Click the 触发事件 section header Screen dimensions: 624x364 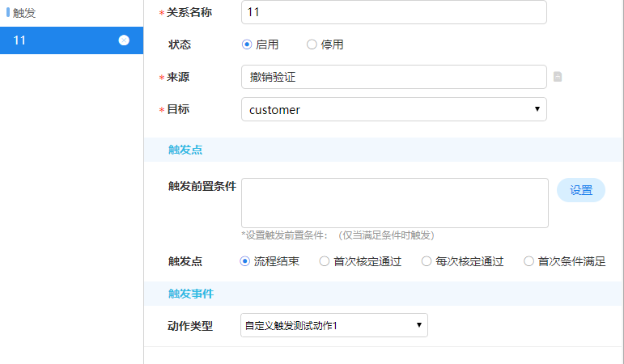click(191, 293)
